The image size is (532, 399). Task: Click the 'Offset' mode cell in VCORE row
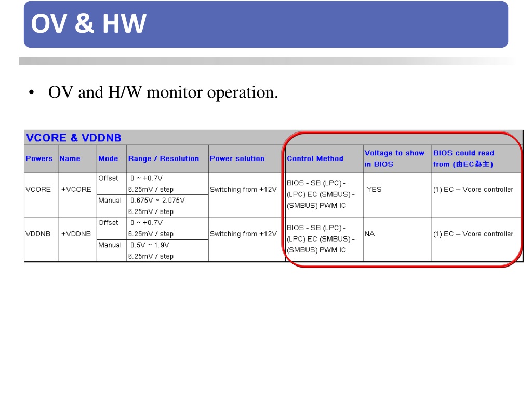tap(108, 178)
